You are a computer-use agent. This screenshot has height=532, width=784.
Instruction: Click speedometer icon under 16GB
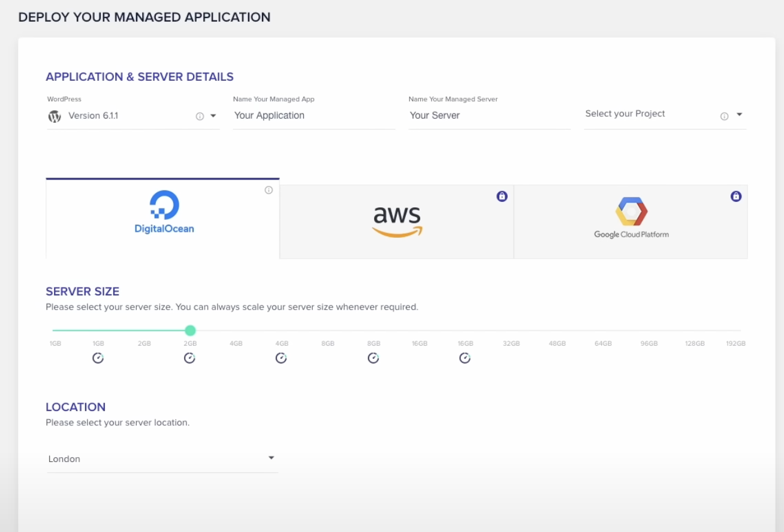click(465, 358)
